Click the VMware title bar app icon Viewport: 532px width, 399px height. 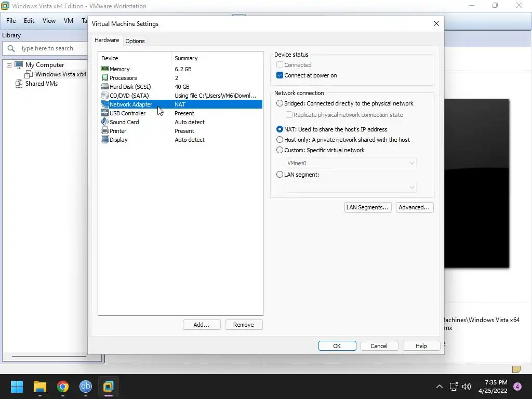pos(5,6)
